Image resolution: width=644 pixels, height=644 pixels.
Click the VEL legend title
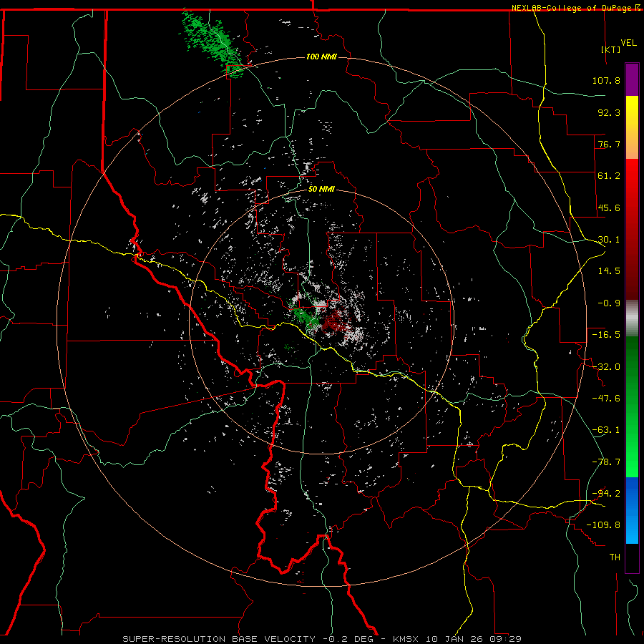(x=628, y=43)
